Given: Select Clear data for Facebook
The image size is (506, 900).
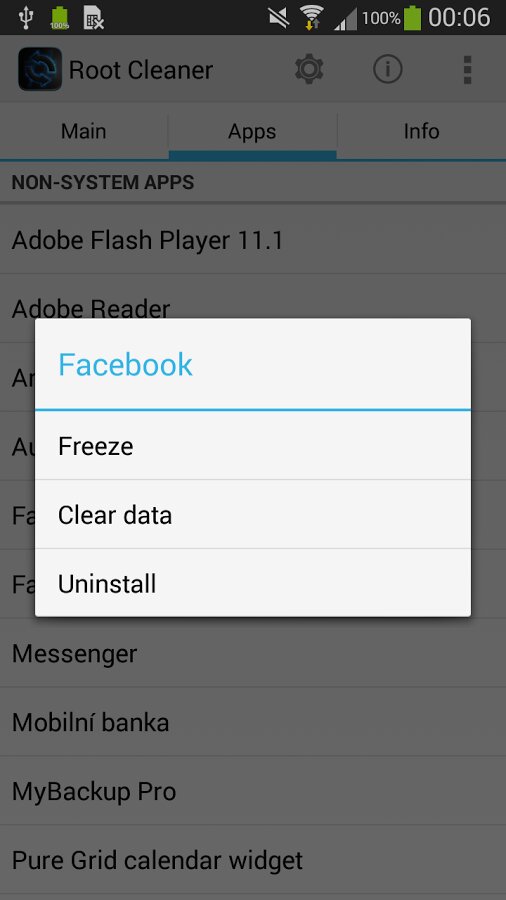Looking at the screenshot, I should (253, 515).
